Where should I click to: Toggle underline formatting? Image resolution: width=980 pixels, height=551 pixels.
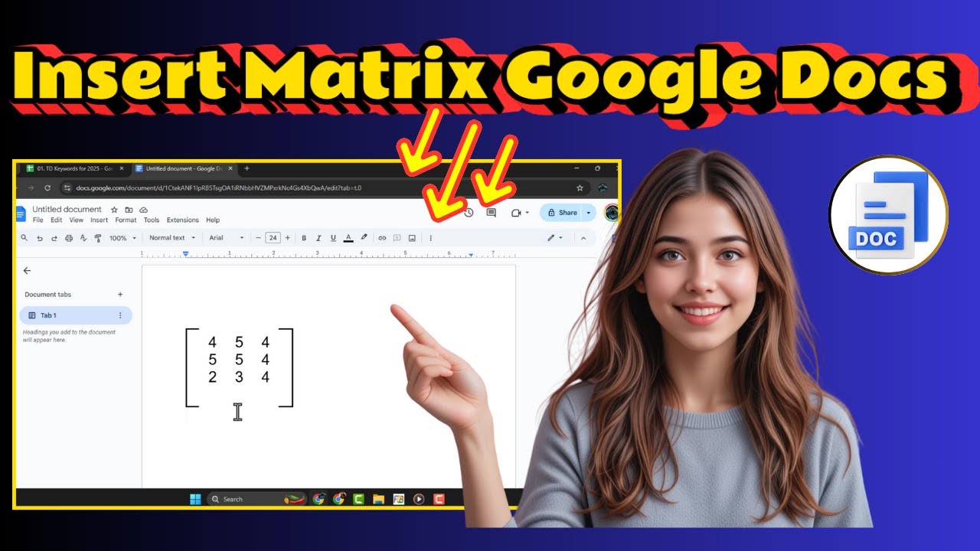pos(333,238)
